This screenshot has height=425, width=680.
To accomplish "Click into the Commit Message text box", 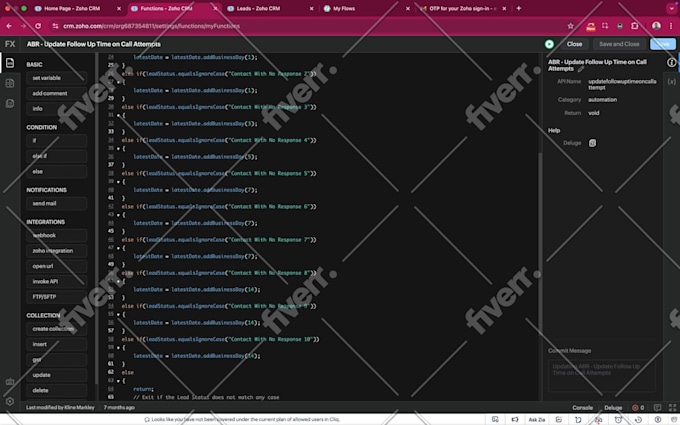I will 602,376.
